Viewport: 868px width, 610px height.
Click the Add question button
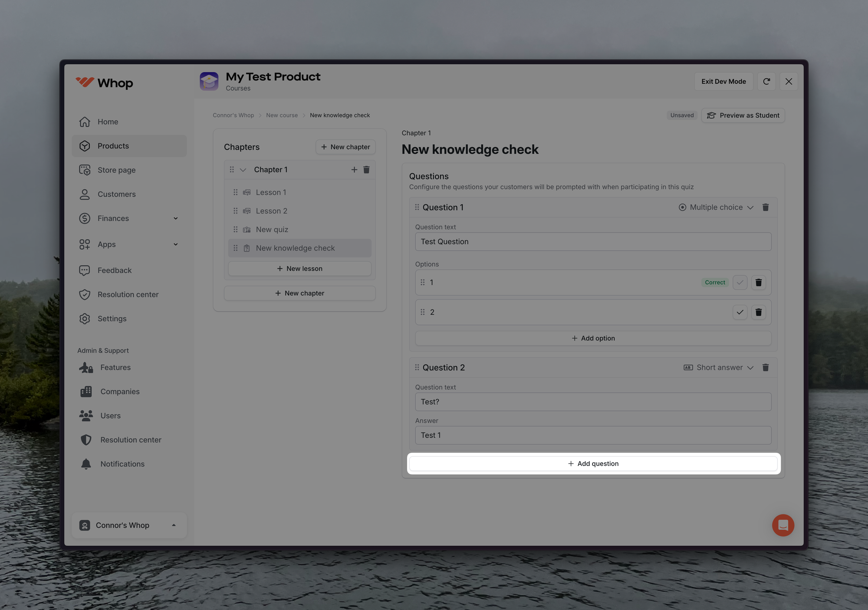click(x=593, y=464)
